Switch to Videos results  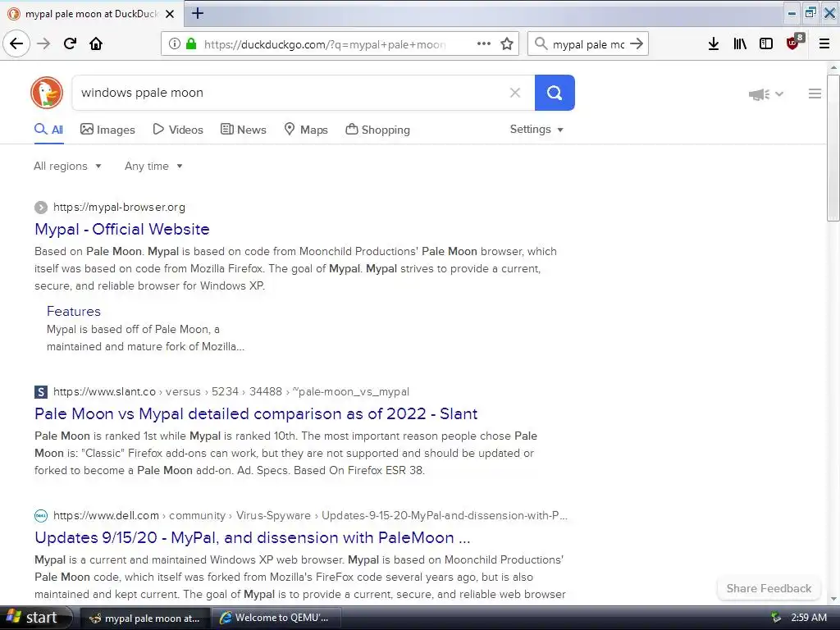click(178, 130)
